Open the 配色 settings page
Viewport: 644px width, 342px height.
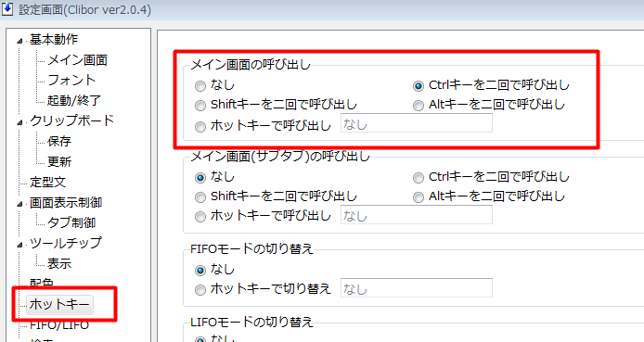click(x=42, y=283)
